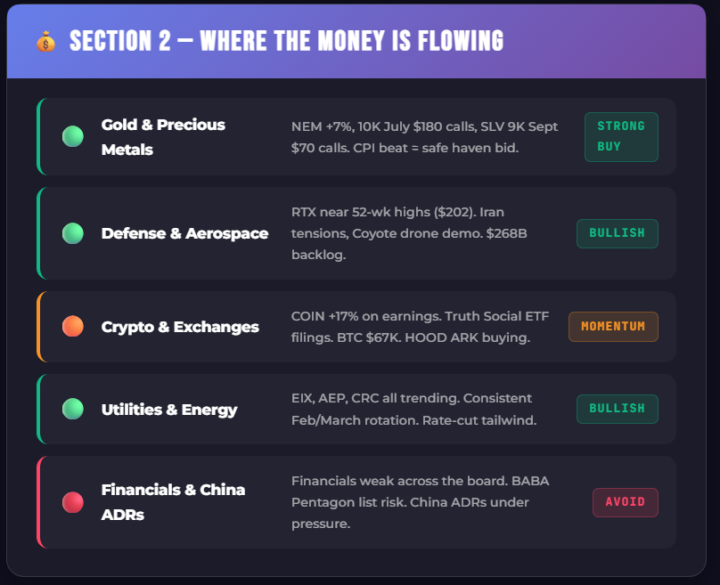Viewport: 720px width, 585px height.
Task: Click BULLISH badge on Utilities & Energy row
Action: (x=617, y=409)
